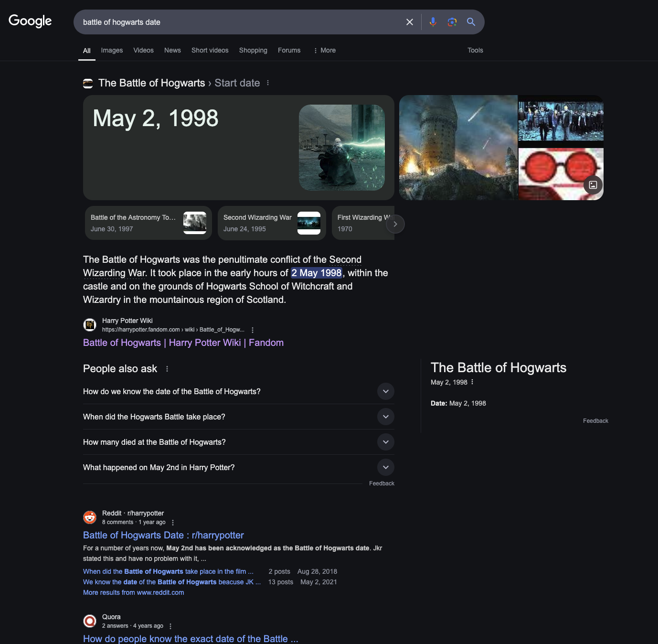Start voice search with microphone icon
Image resolution: width=658 pixels, height=644 pixels.
click(x=433, y=22)
